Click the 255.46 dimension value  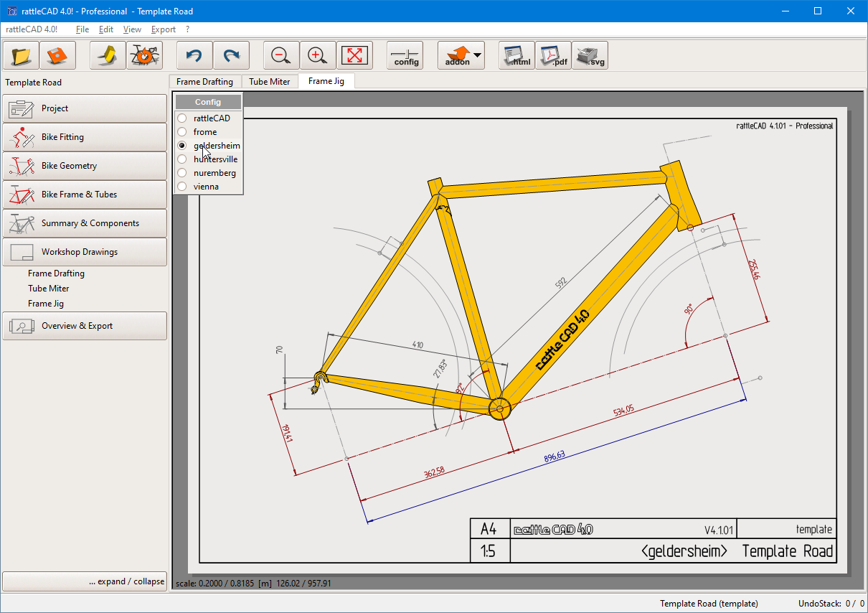[x=753, y=269]
